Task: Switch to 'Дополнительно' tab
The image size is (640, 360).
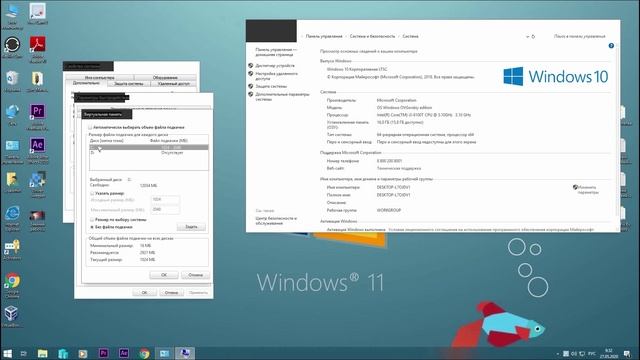Action: coord(86,83)
